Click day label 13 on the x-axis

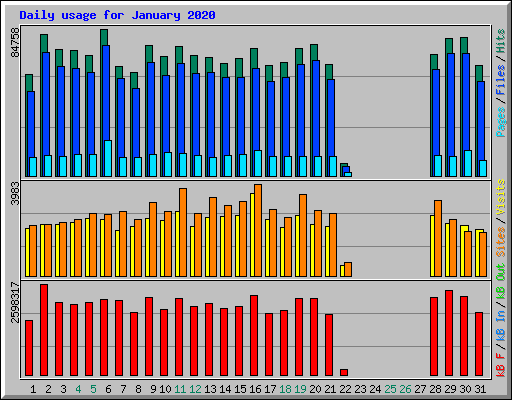210,389
